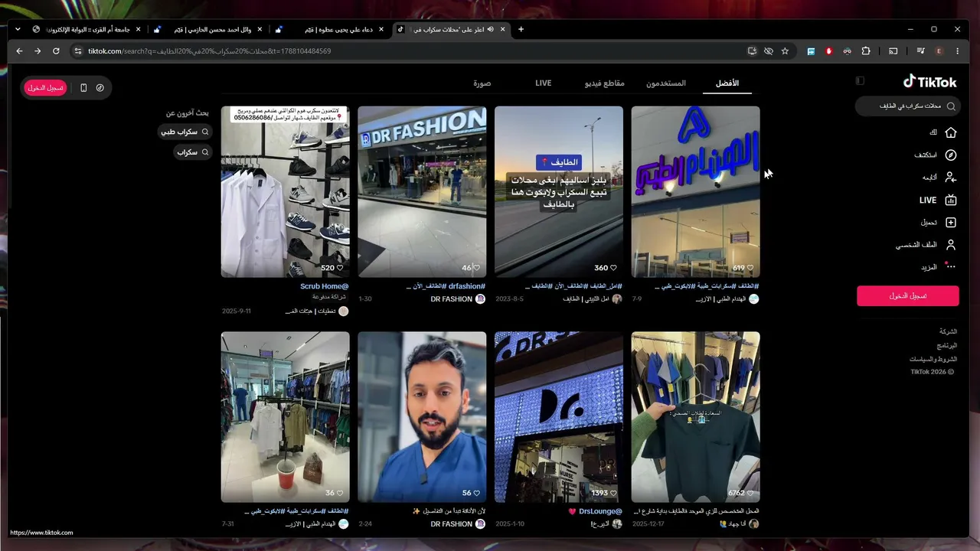Open the الطائف road sunset video

coord(559,191)
